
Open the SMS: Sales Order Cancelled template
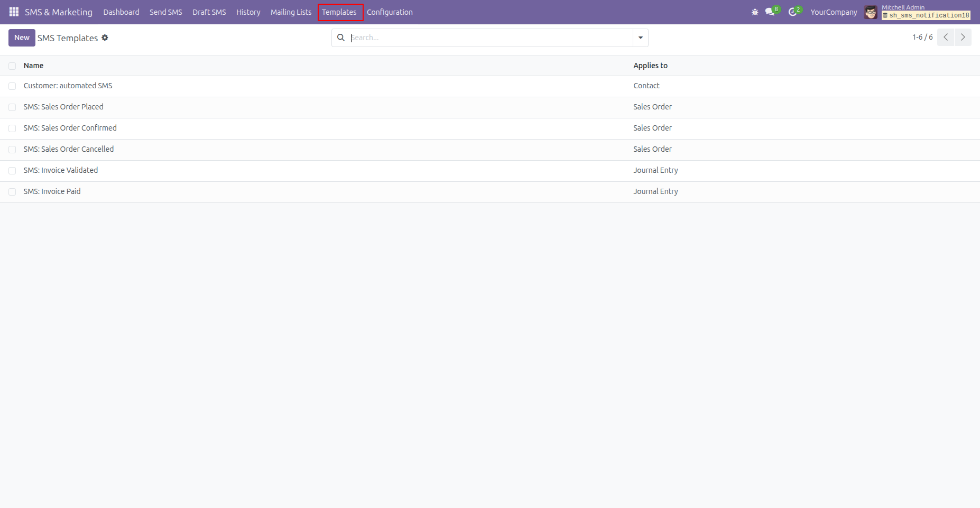tap(69, 149)
